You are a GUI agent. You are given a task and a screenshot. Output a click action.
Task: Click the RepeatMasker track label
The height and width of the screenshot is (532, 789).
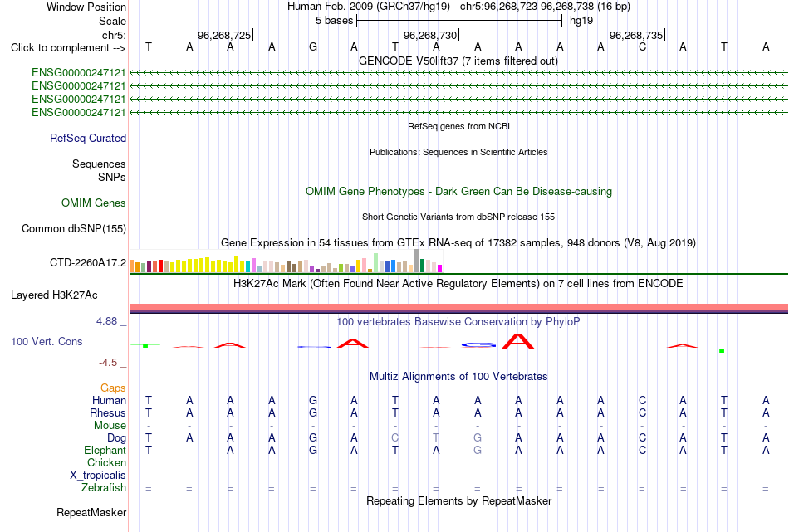(x=91, y=512)
